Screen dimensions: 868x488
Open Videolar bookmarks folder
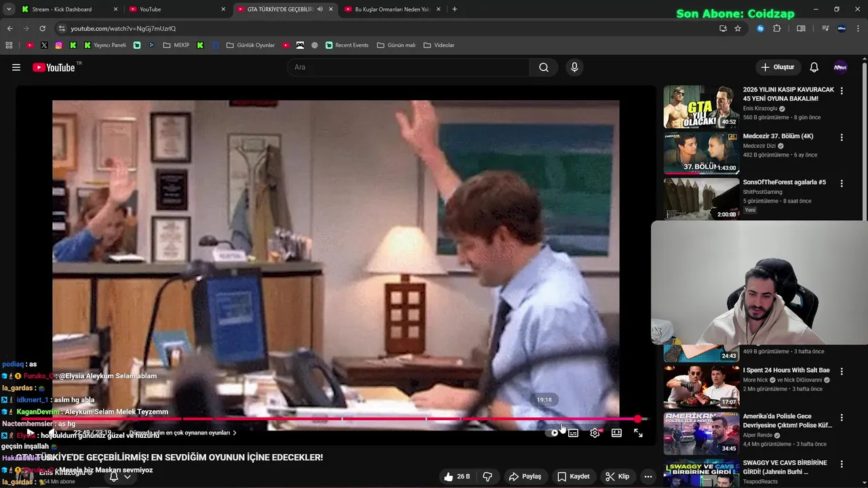439,45
